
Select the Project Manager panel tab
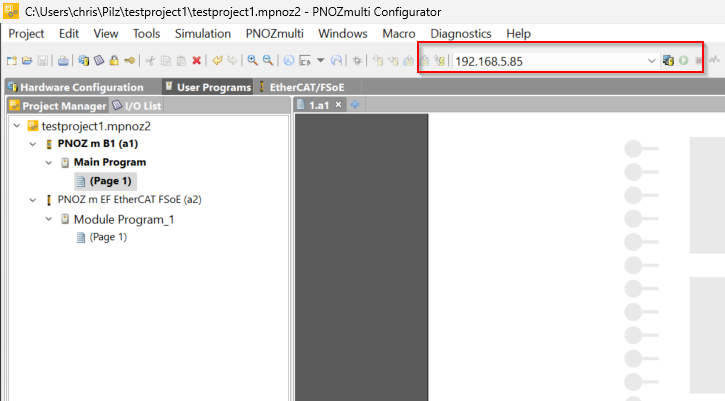click(58, 106)
